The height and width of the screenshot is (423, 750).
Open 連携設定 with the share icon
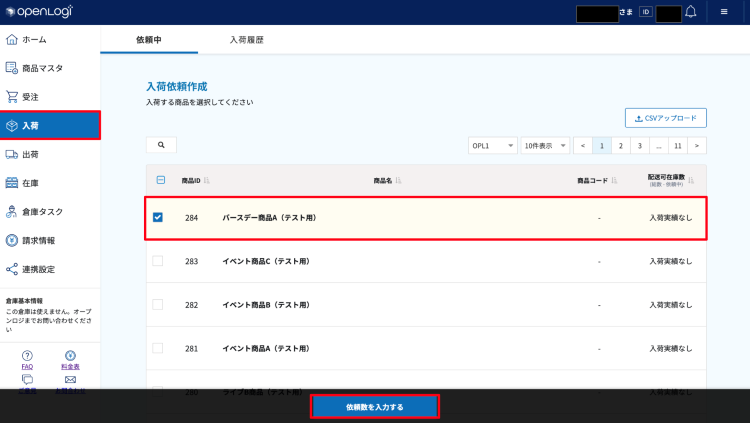tap(12, 269)
